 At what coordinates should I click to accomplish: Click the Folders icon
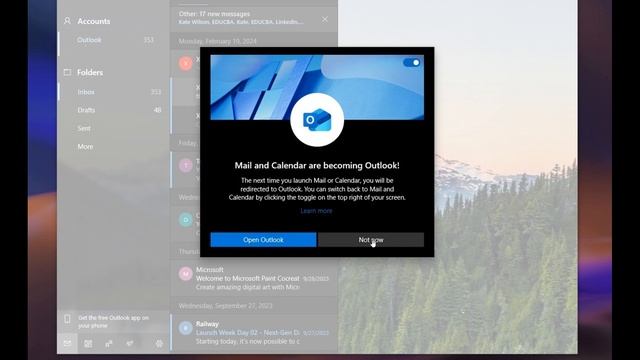pyautogui.click(x=67, y=72)
